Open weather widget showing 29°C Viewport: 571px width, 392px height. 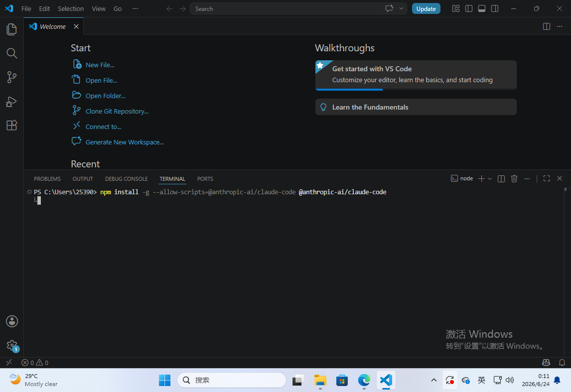[33, 380]
